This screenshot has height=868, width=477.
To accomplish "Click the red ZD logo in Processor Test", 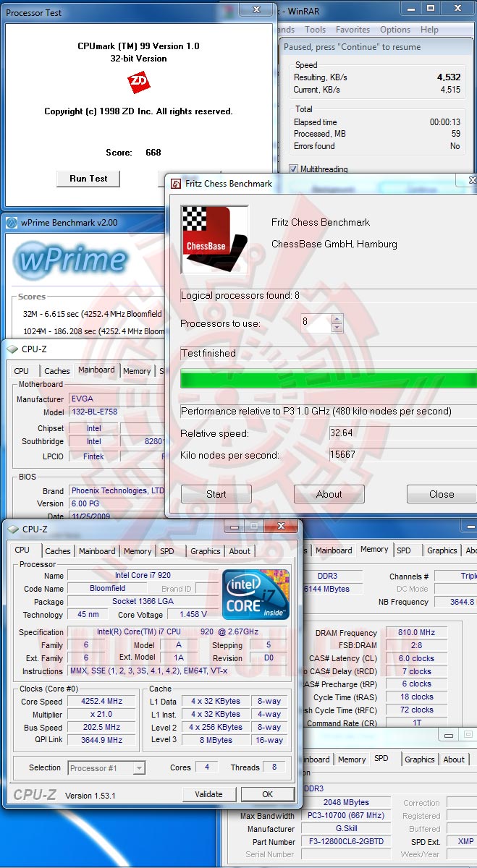I will click(138, 82).
